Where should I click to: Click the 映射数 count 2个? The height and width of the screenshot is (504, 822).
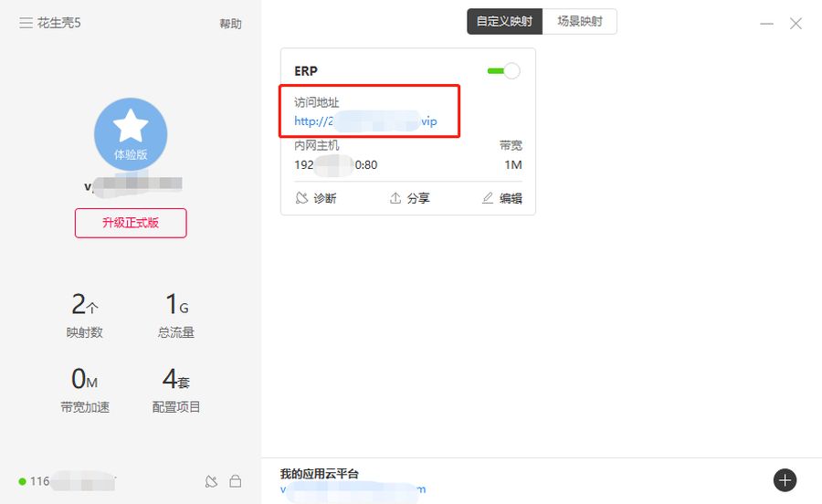click(x=84, y=304)
